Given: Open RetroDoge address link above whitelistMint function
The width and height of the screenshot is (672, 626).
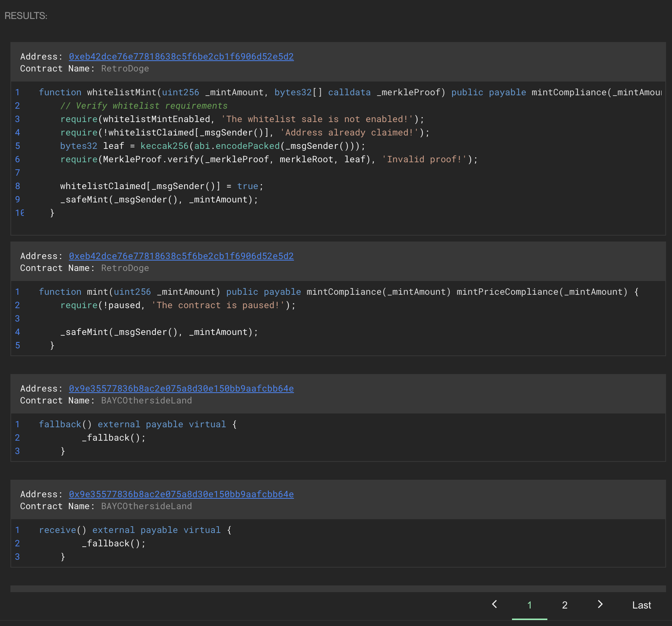Looking at the screenshot, I should [181, 57].
